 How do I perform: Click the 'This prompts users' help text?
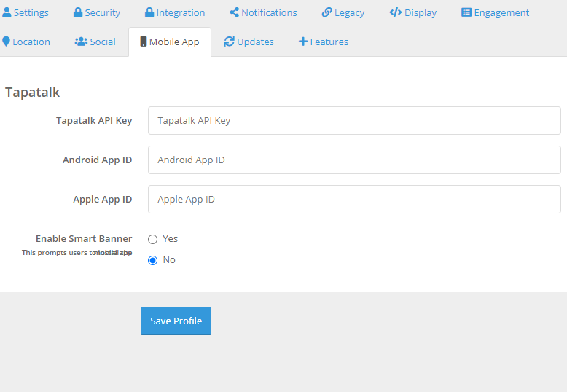tap(77, 252)
